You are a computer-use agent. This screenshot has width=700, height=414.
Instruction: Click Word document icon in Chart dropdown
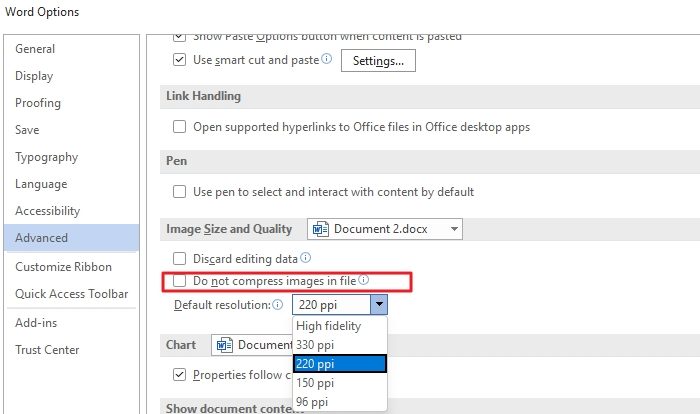coord(224,345)
